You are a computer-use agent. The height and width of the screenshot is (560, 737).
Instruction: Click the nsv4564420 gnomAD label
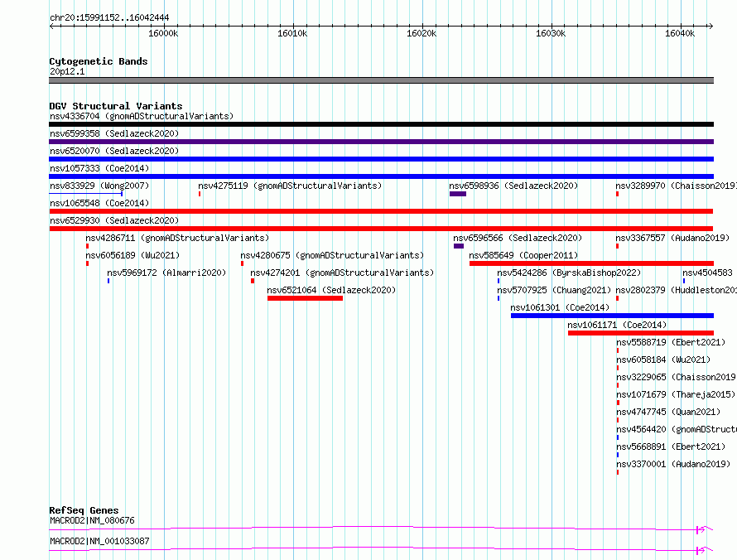tap(677, 429)
